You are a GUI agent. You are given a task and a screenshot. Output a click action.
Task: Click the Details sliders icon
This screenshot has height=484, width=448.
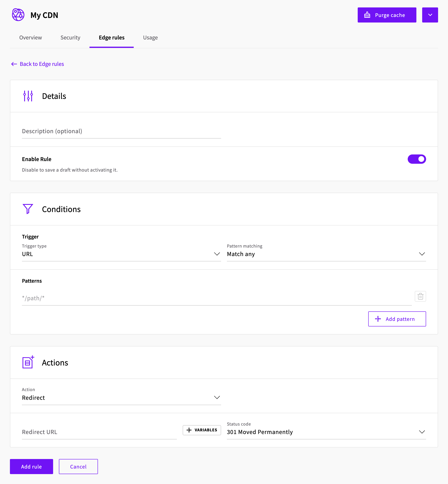[28, 96]
